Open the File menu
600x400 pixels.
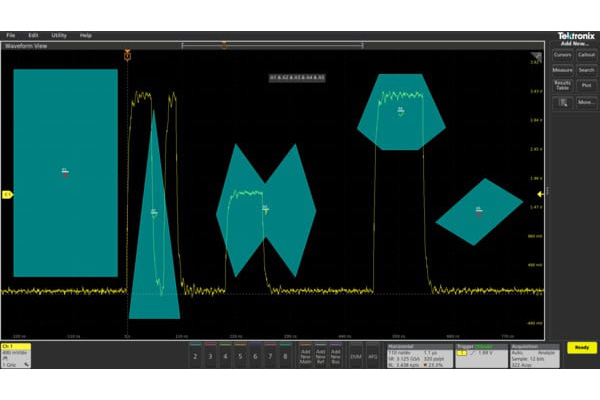click(x=11, y=35)
